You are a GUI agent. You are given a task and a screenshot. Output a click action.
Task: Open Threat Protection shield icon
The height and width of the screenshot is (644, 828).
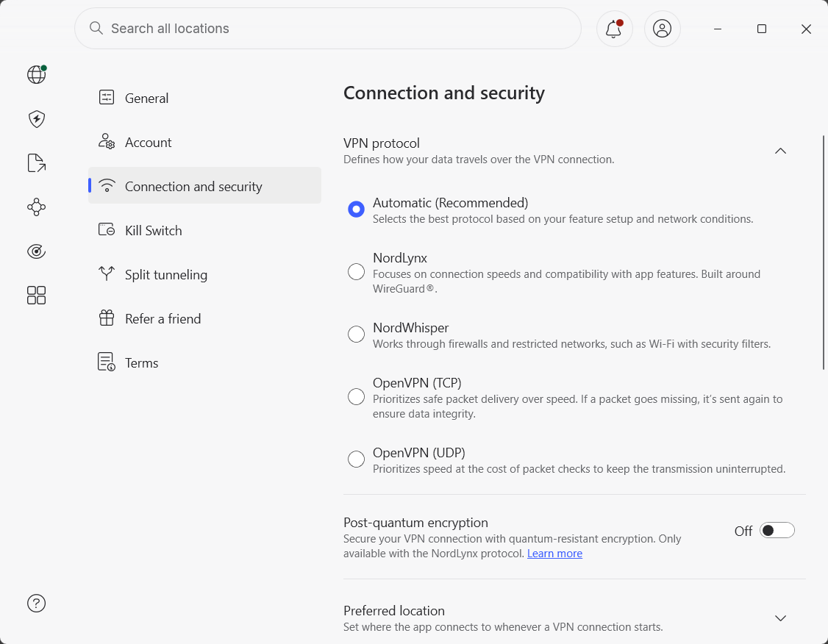pos(37,119)
